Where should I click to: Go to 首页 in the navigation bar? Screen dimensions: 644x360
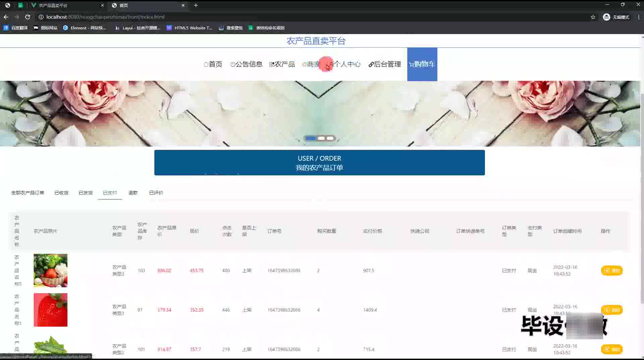click(x=213, y=64)
